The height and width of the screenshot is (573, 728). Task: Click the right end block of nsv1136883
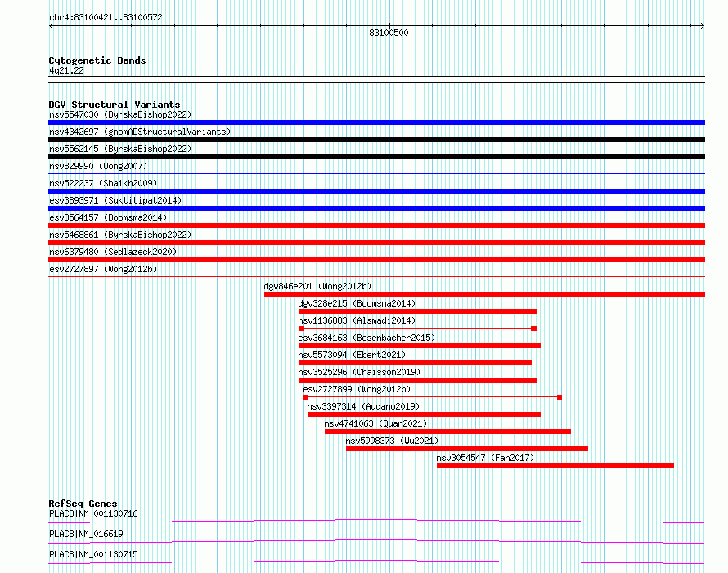click(534, 329)
